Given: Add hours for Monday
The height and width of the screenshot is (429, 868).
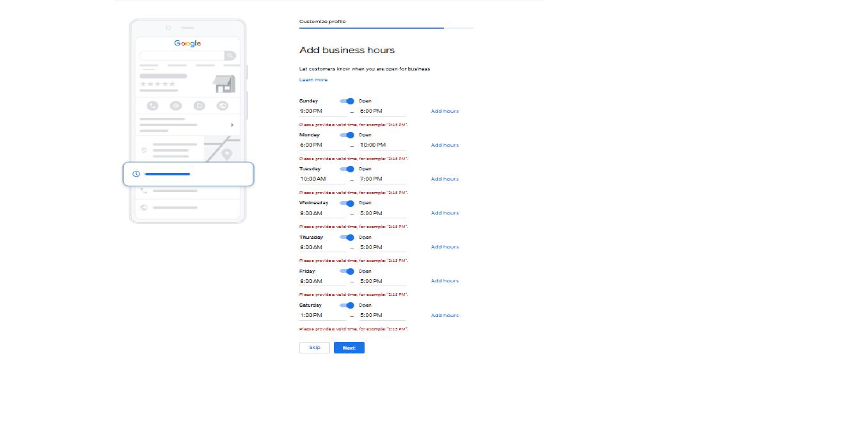Looking at the screenshot, I should tap(445, 145).
